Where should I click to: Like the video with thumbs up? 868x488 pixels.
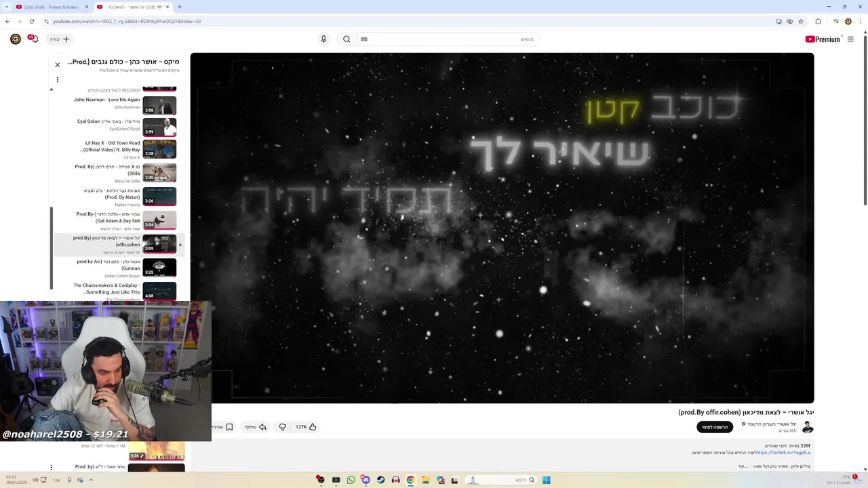click(x=307, y=427)
